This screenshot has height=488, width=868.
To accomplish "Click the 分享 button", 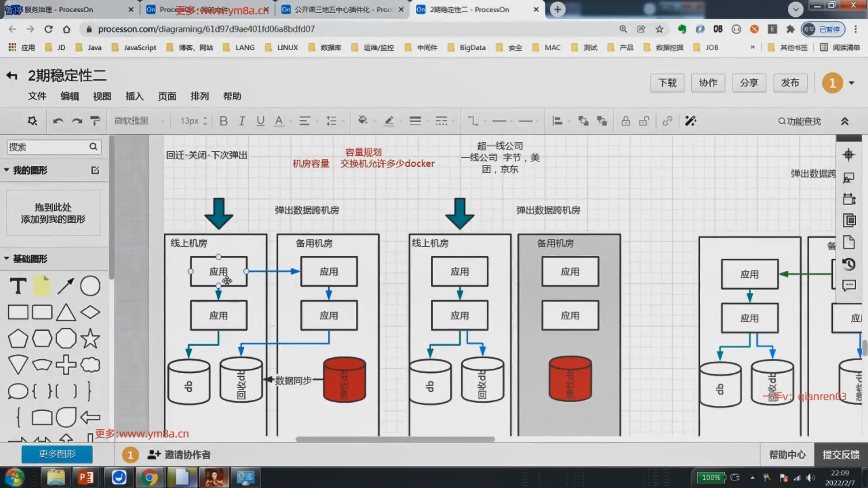I will (749, 83).
